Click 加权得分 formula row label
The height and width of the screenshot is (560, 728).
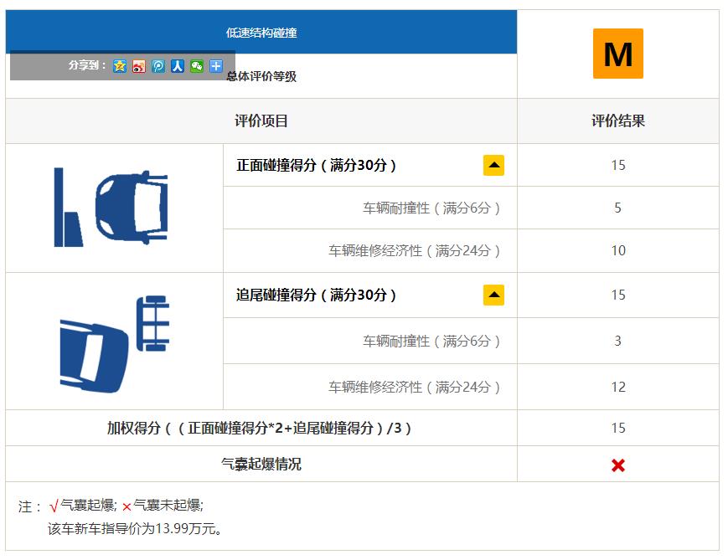pos(259,428)
